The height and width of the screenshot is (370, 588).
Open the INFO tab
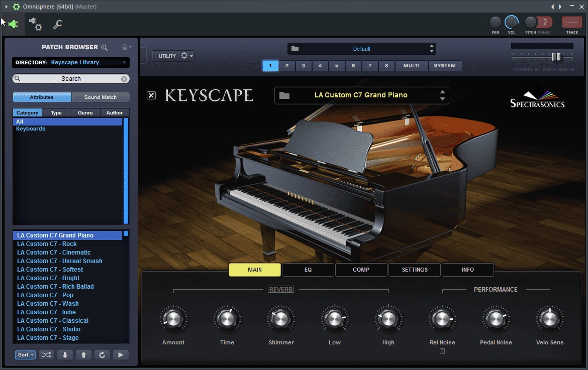(467, 270)
